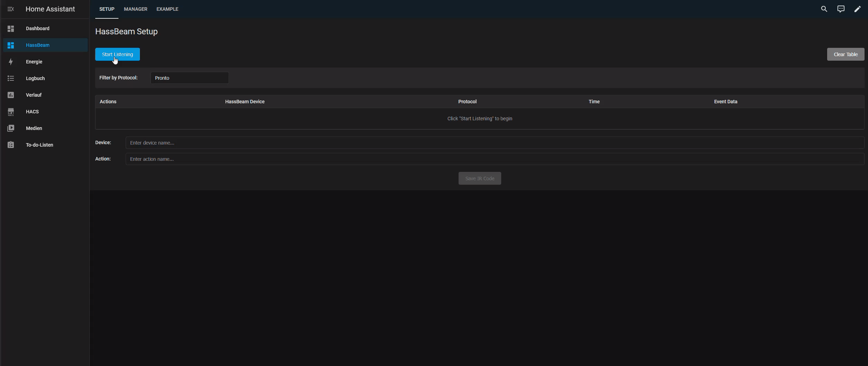This screenshot has height=366, width=868.
Task: Click the Time column header
Action: click(x=594, y=102)
